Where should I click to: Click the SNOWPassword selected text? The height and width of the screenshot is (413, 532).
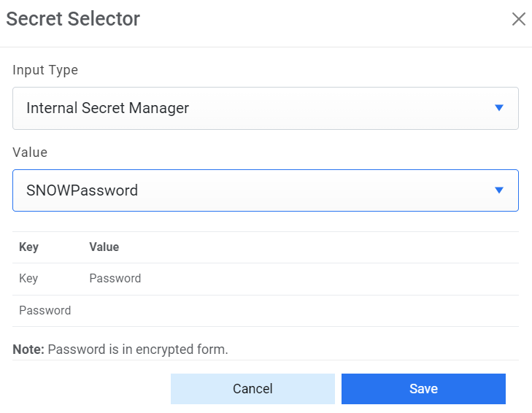tap(82, 190)
